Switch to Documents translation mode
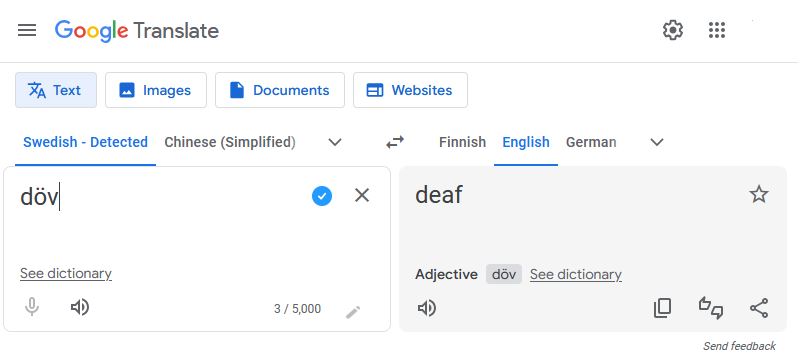 280,90
